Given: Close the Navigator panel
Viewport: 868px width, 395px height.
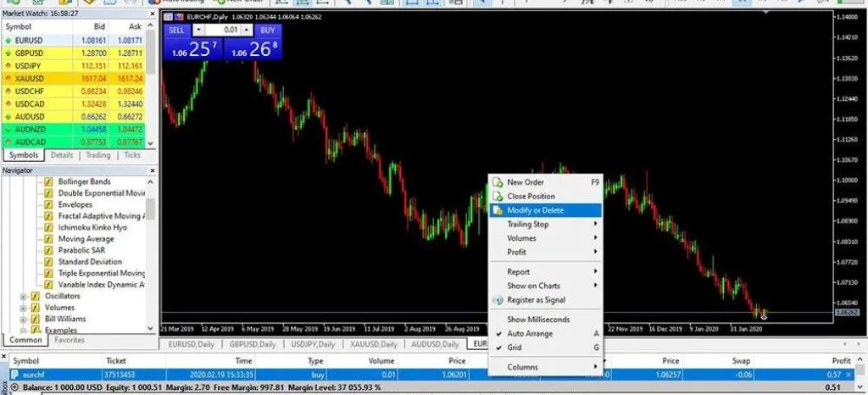Looking at the screenshot, I should tap(153, 170).
